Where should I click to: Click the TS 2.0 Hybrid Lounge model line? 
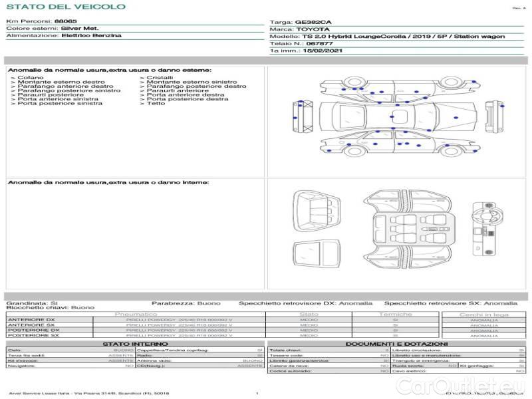point(404,37)
